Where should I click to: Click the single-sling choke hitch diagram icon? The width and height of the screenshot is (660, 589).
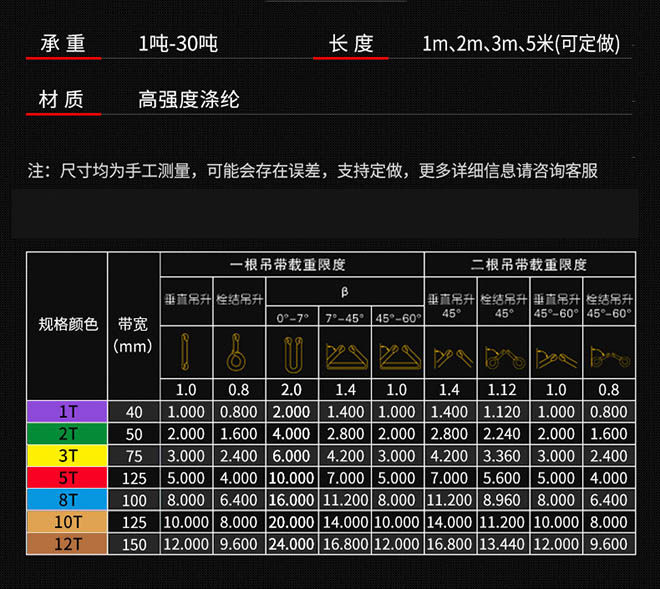pos(239,352)
